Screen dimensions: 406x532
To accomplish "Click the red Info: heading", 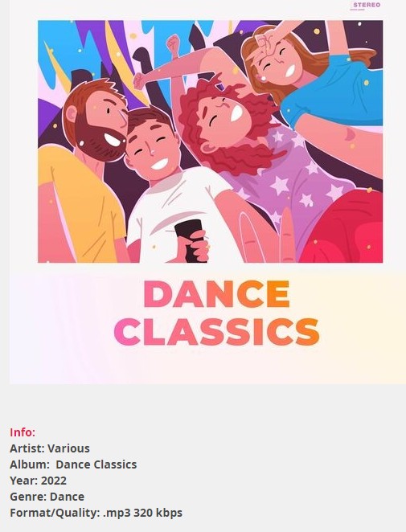I will point(23,432).
